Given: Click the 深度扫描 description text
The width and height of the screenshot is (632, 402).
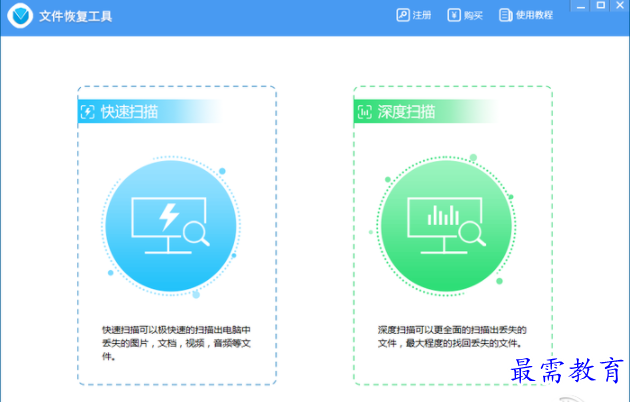Looking at the screenshot, I should [452, 337].
